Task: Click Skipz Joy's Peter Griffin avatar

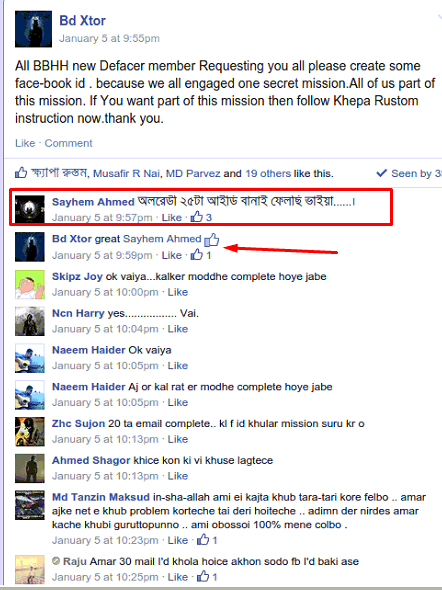Action: (30, 284)
